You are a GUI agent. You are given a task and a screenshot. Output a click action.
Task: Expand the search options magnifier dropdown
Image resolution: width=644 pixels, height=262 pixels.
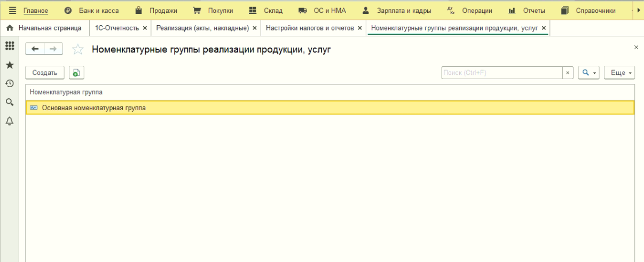click(x=588, y=73)
